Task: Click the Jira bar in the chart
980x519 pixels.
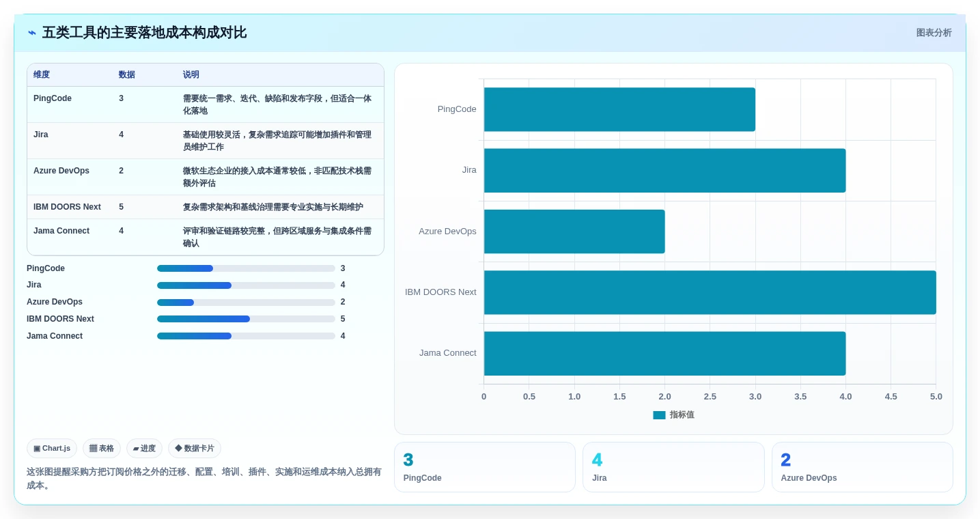Action: click(664, 170)
